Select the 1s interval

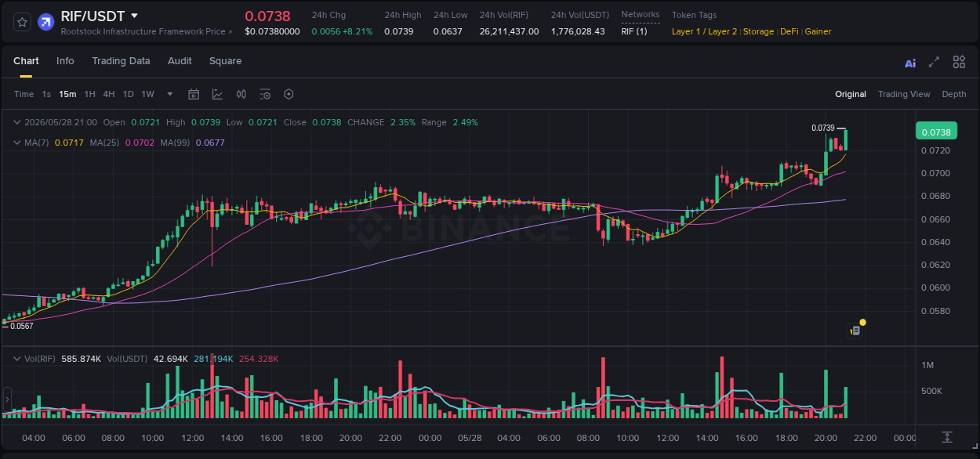click(46, 94)
